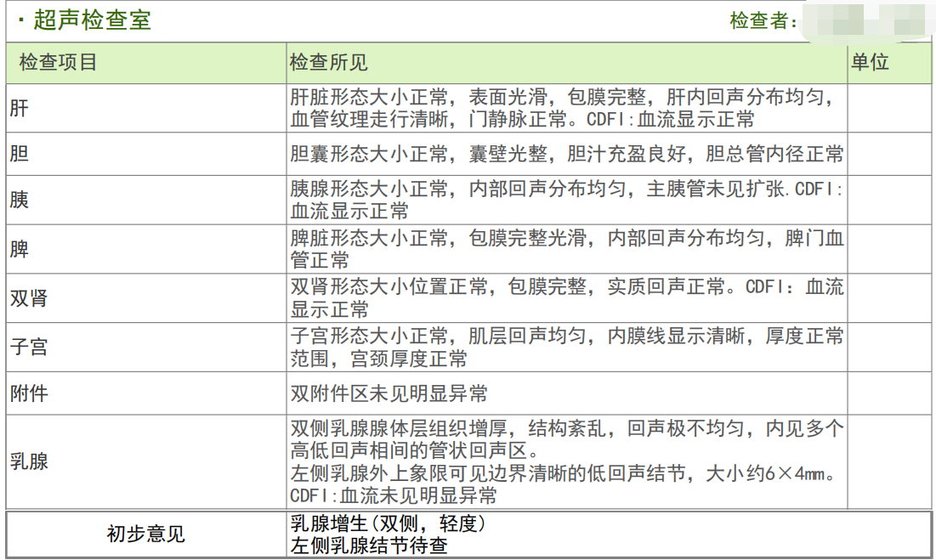This screenshot has width=936, height=560.
Task: Click the text 内膜线显示清晰 in 子宫 row
Action: pos(677,336)
